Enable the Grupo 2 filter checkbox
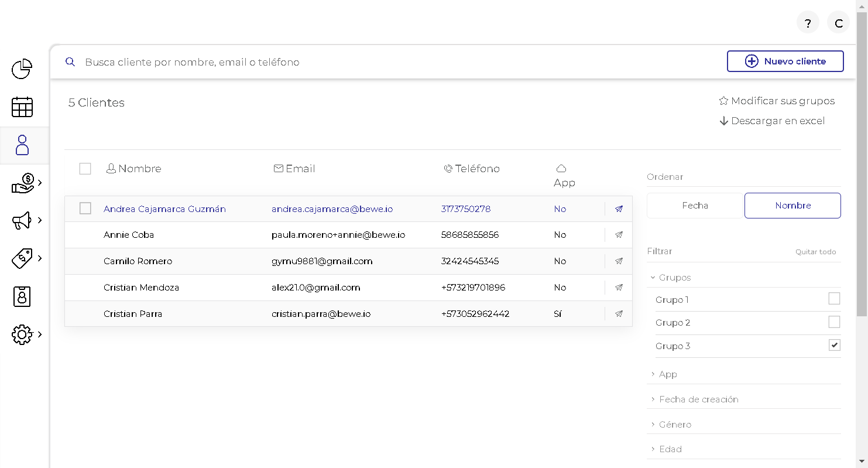 (834, 322)
